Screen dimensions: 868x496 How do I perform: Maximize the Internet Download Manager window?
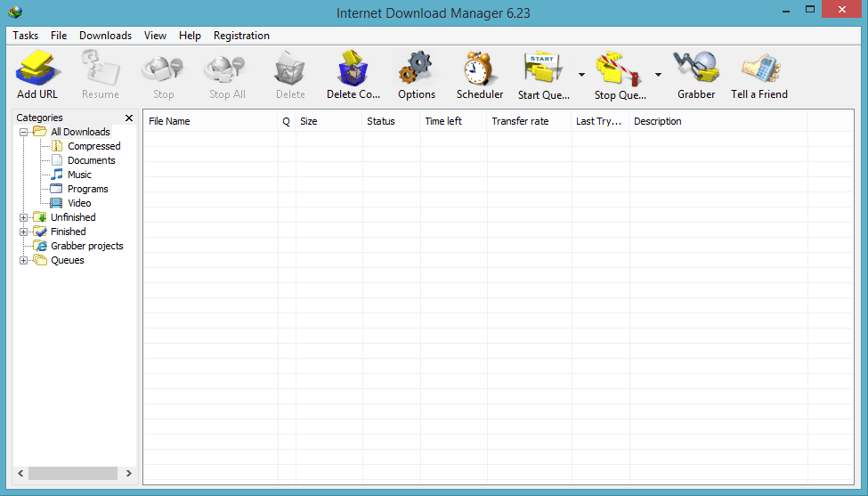[810, 10]
